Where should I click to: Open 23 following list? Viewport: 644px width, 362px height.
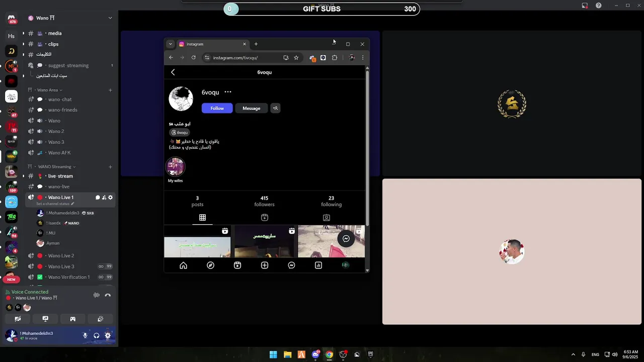(331, 201)
